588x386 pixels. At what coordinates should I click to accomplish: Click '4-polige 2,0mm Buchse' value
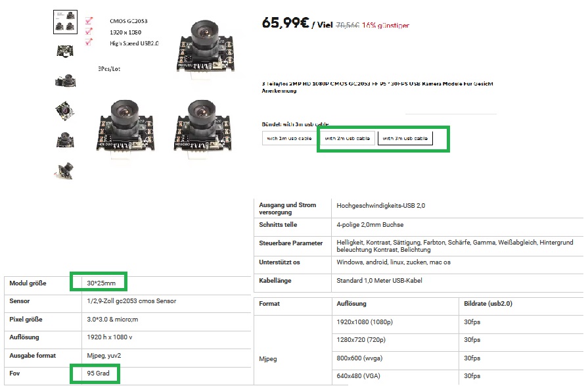(370, 224)
